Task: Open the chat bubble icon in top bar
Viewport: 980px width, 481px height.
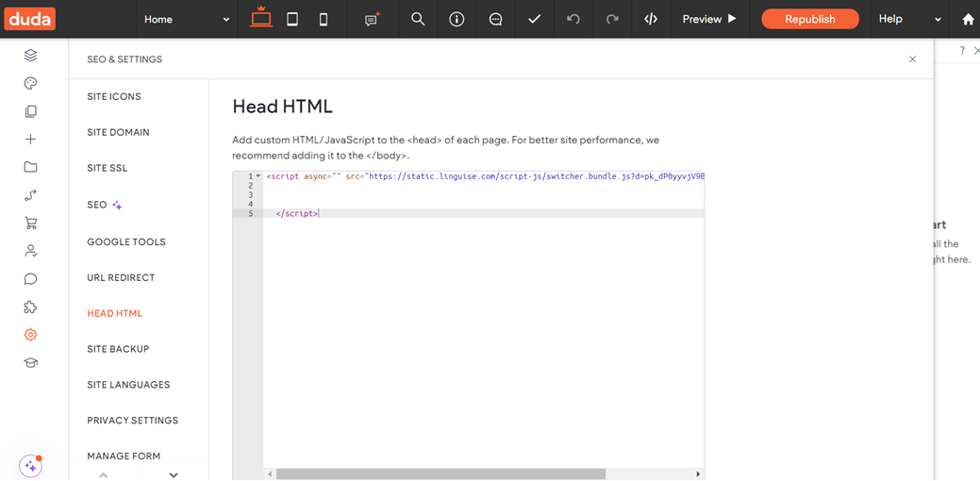Action: 495,20
